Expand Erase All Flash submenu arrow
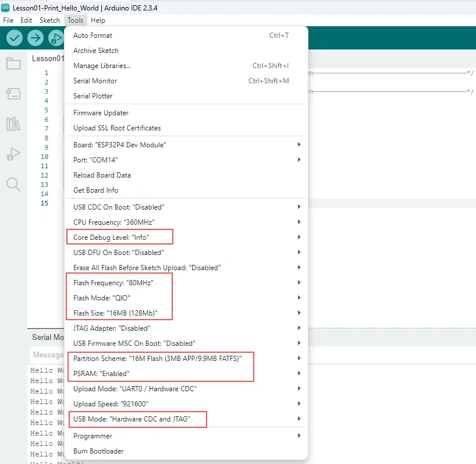This screenshot has height=464, width=476. 299,268
